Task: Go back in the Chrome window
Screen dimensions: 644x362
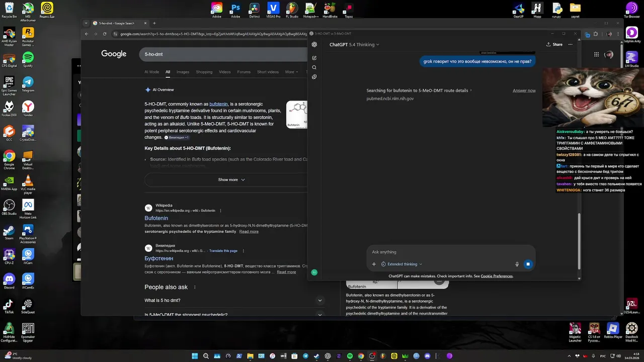Action: pyautogui.click(x=87, y=34)
